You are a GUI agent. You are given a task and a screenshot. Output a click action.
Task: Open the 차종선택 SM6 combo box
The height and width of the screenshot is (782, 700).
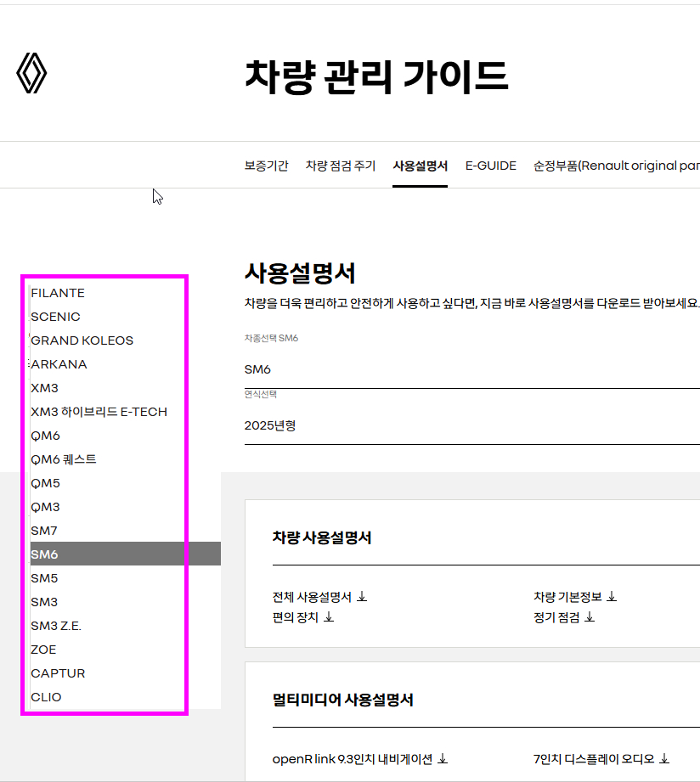[x=472, y=369]
